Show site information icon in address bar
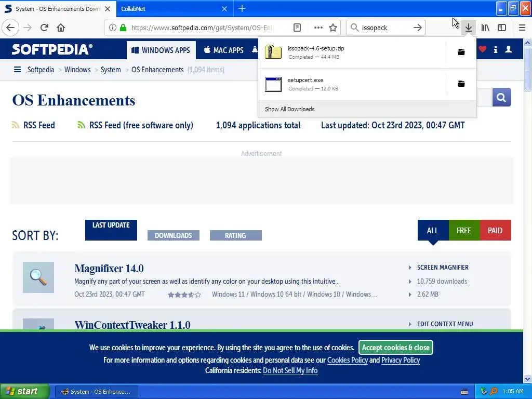 tap(113, 28)
